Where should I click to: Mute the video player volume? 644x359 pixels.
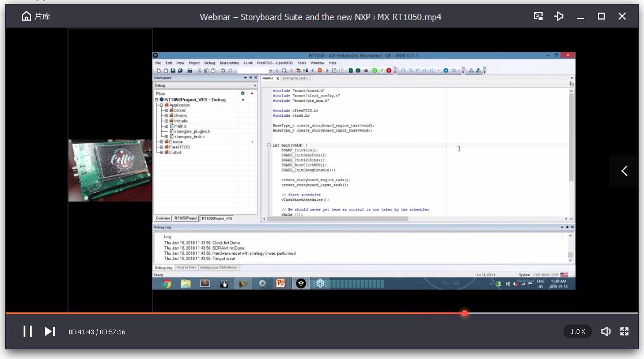(606, 331)
